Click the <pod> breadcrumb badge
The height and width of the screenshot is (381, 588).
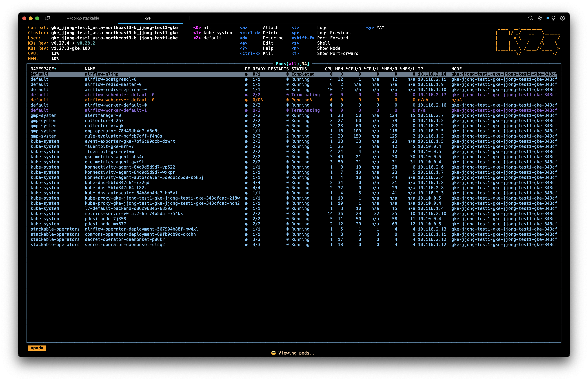pos(37,348)
